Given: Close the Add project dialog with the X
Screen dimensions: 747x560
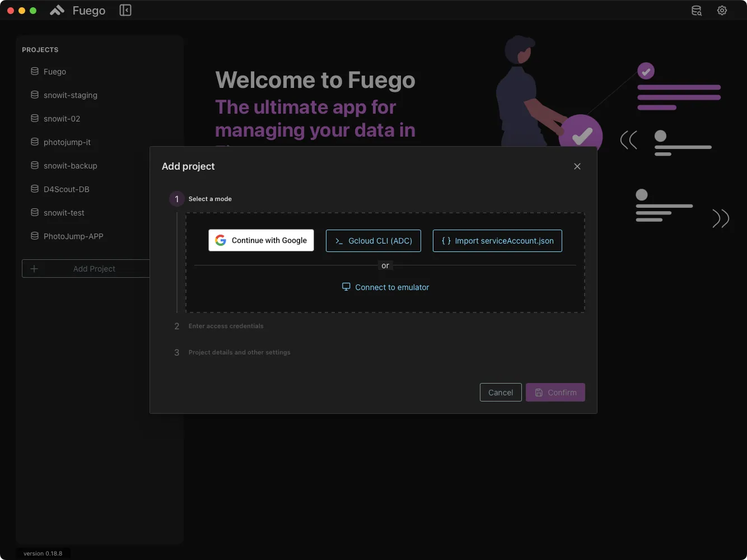Looking at the screenshot, I should [x=577, y=166].
